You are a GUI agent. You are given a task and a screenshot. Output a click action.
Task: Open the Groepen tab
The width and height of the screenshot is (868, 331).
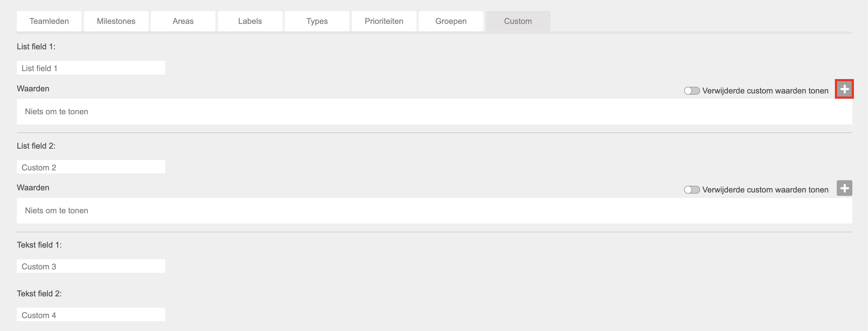tap(451, 21)
